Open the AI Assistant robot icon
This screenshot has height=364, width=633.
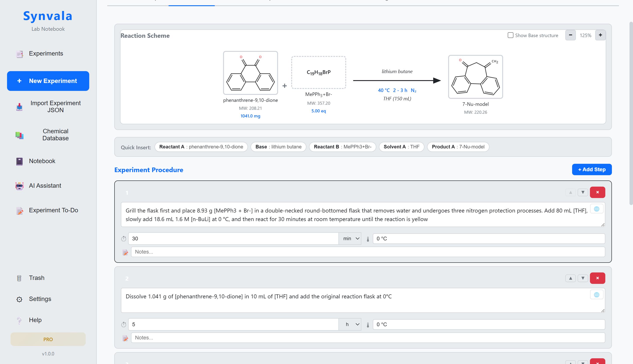pos(19,186)
